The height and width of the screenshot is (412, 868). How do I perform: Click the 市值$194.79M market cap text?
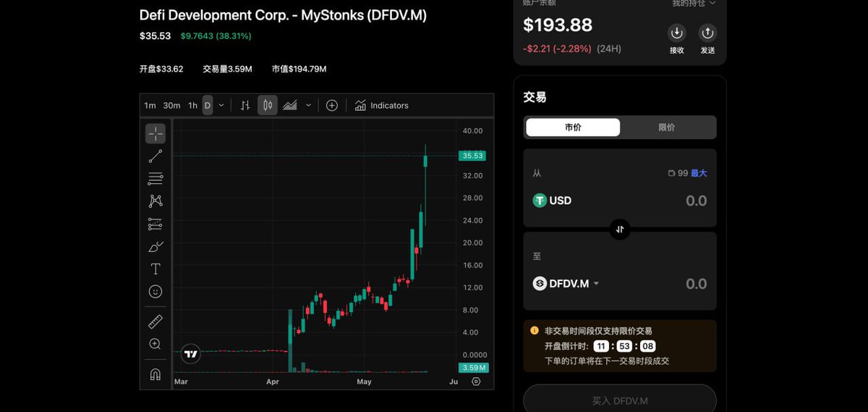pyautogui.click(x=299, y=70)
